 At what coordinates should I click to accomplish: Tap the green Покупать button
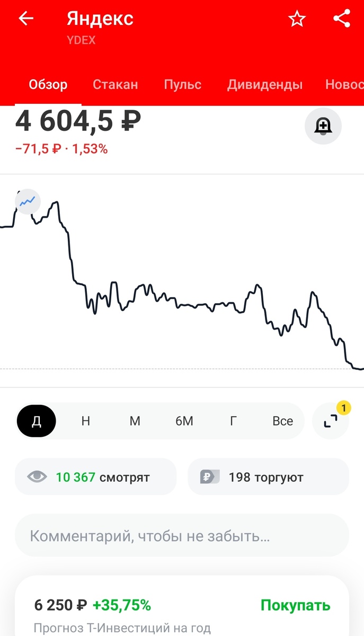coord(295,605)
